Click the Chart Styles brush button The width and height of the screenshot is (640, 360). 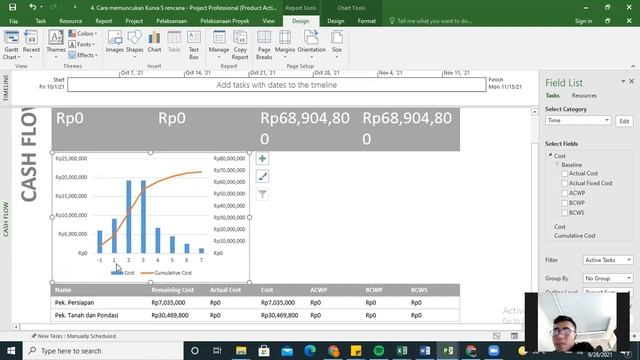pyautogui.click(x=262, y=176)
